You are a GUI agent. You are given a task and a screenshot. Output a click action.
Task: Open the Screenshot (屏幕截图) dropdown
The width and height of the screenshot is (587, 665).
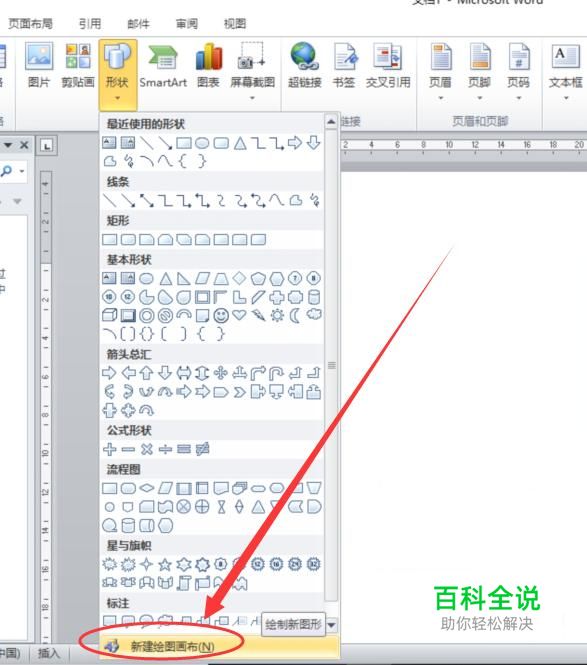pyautogui.click(x=252, y=71)
